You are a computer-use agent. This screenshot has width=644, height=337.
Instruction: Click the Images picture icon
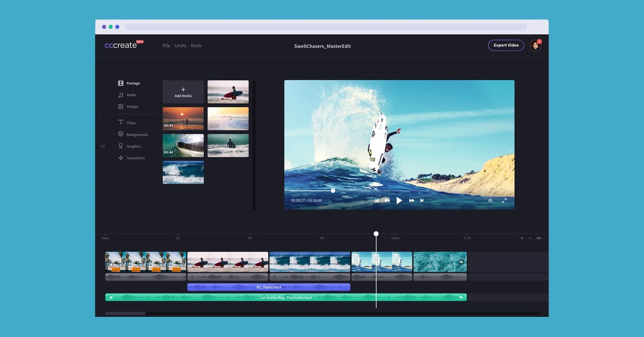(121, 107)
